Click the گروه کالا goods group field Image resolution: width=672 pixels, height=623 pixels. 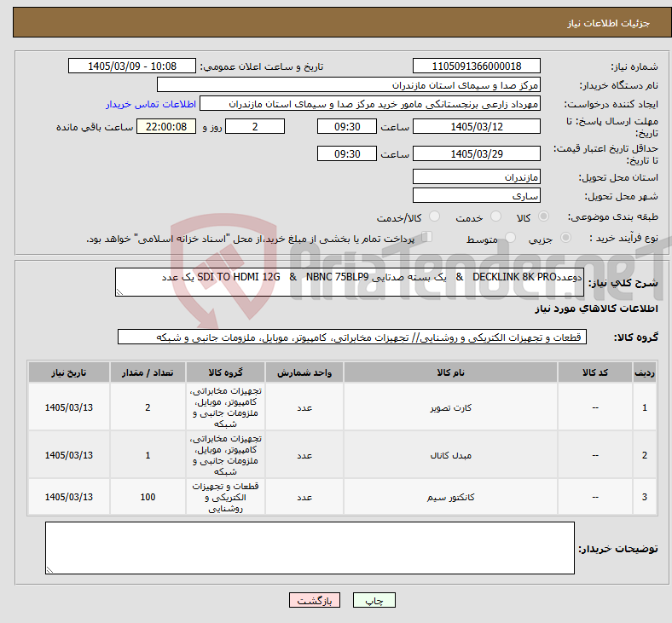click(x=352, y=337)
